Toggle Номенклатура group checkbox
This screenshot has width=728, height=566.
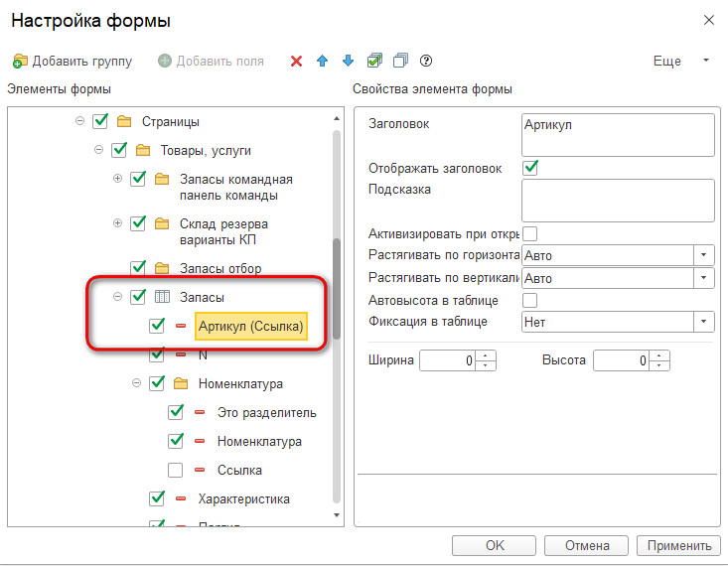tap(157, 383)
